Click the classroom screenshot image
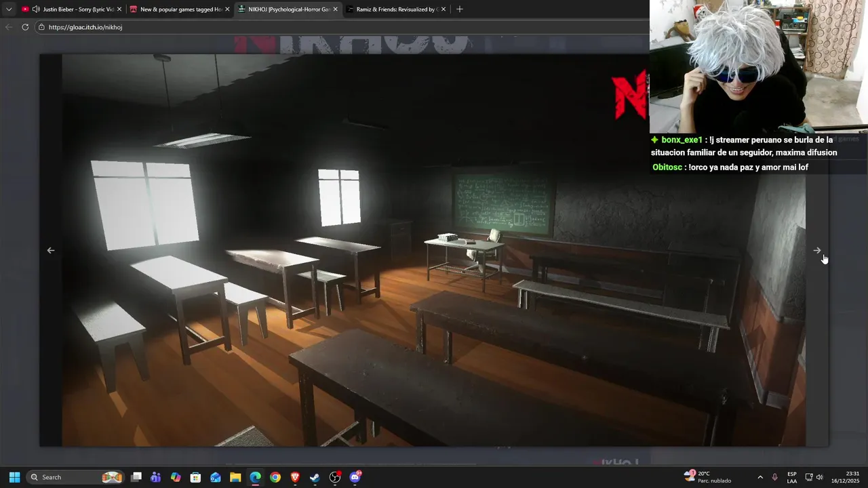Screen dimensions: 868x488 coord(434,250)
